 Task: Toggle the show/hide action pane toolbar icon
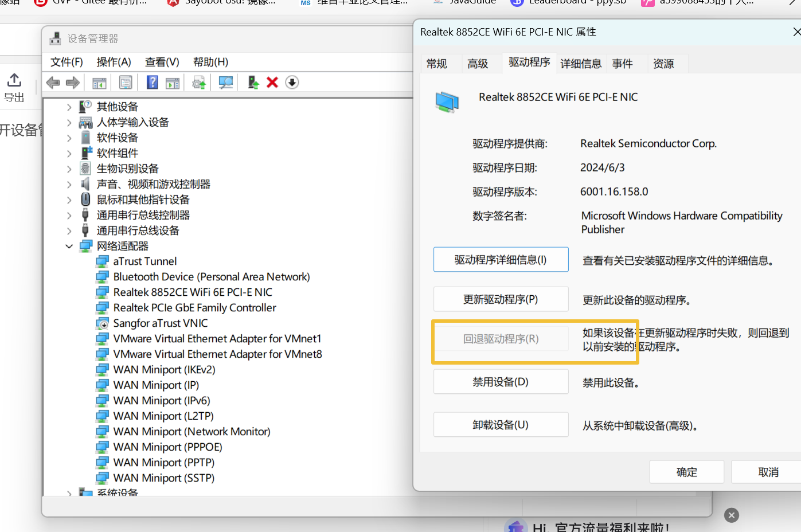click(173, 83)
